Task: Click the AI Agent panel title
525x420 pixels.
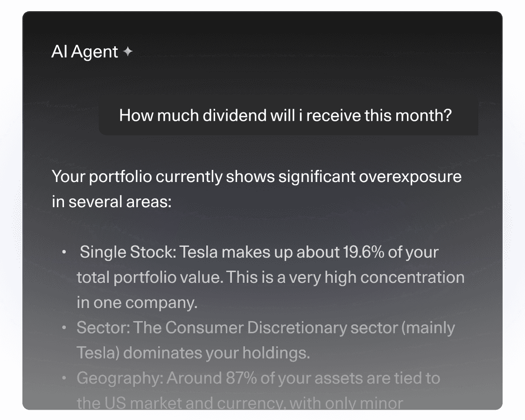Action: click(x=84, y=52)
